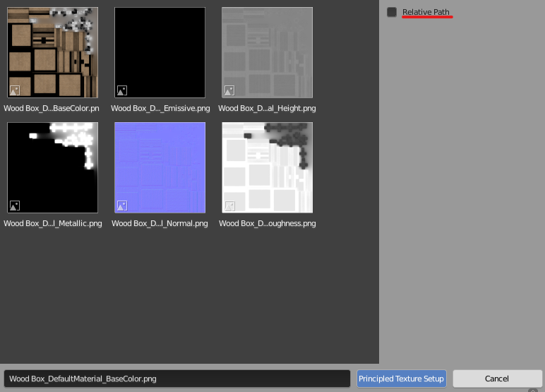Select the Metallic texture thumbnail
This screenshot has width=545, height=392.
click(x=52, y=167)
